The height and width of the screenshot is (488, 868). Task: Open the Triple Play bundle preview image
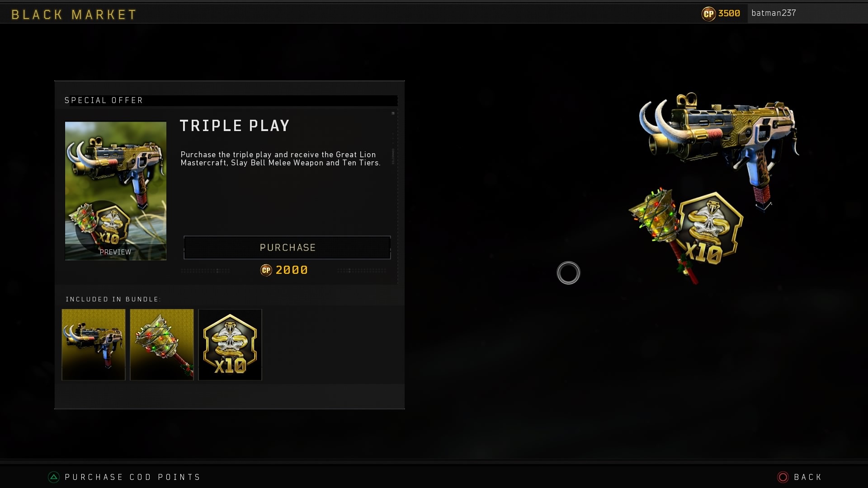point(116,191)
